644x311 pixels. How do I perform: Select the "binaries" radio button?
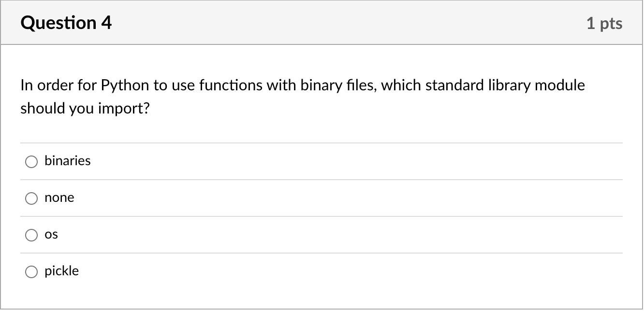pos(31,162)
